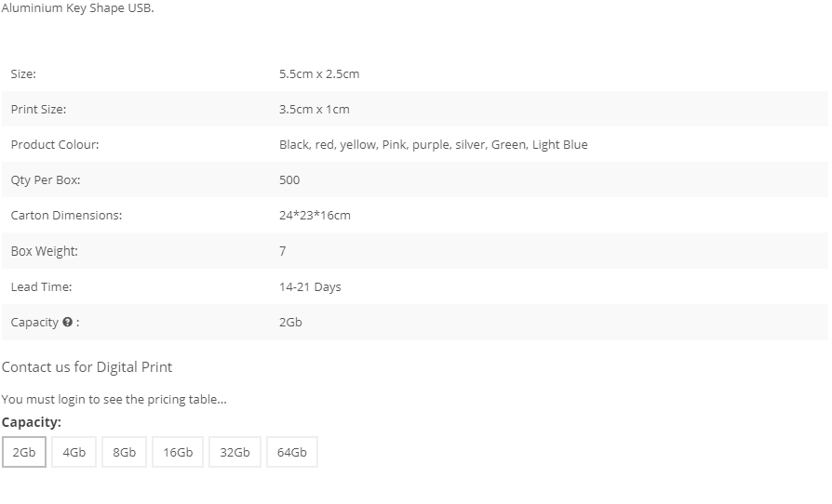Choose the 8Gb capacity option
The width and height of the screenshot is (832, 504).
124,452
